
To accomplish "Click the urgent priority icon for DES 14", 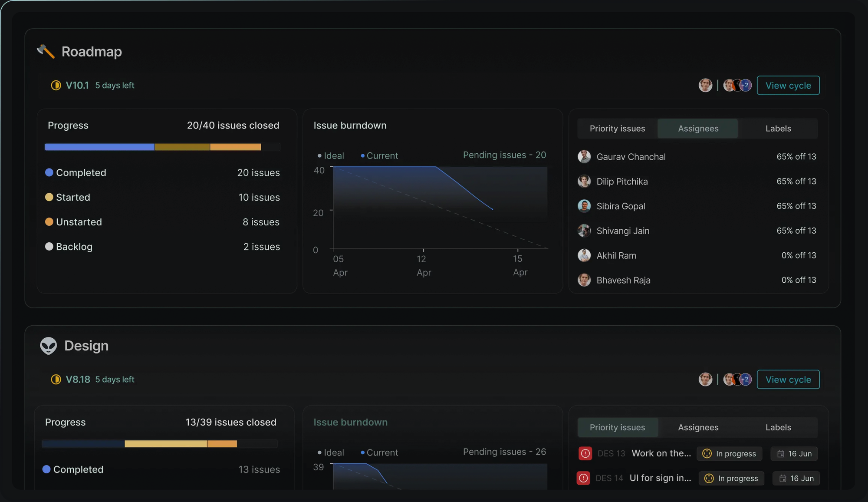I will pyautogui.click(x=583, y=478).
